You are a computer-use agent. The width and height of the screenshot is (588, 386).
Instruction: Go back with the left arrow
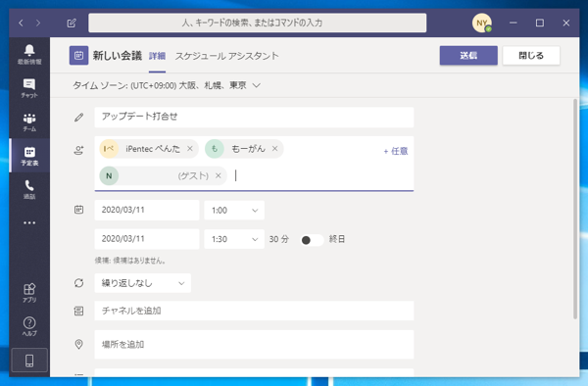pyautogui.click(x=21, y=23)
